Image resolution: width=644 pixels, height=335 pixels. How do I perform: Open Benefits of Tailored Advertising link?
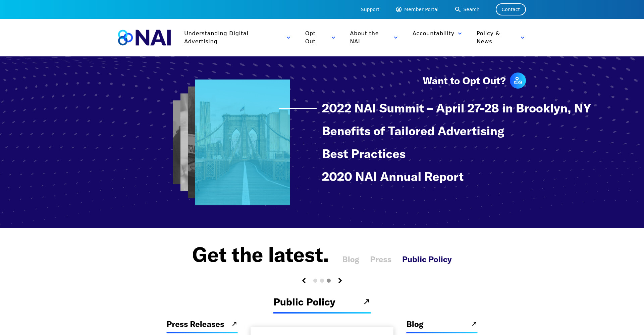click(x=413, y=131)
